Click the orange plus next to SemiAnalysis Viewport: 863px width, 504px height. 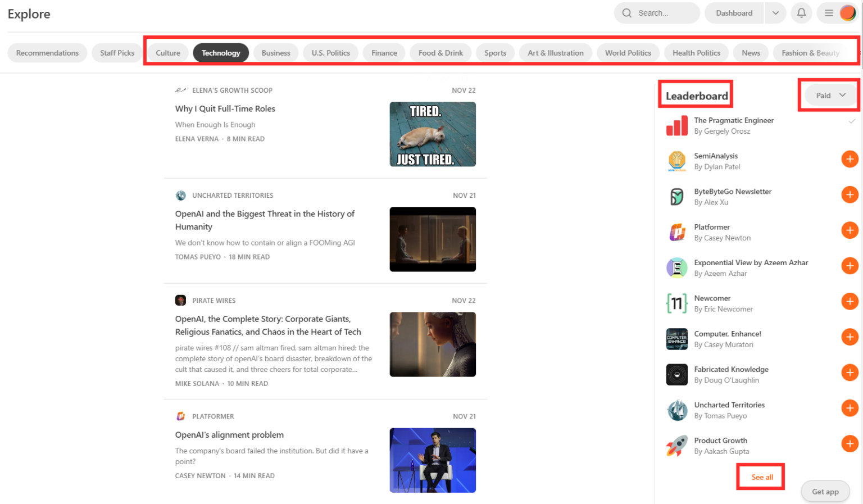(849, 159)
